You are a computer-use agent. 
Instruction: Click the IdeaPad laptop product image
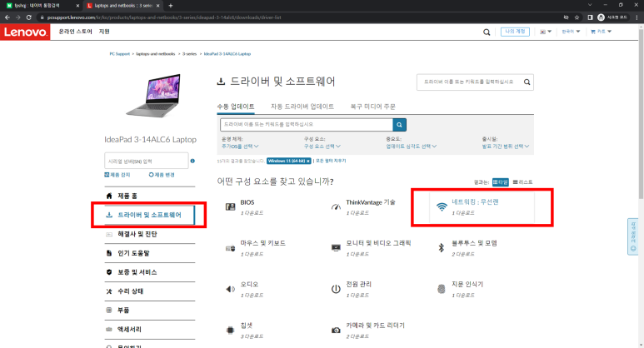pos(154,95)
